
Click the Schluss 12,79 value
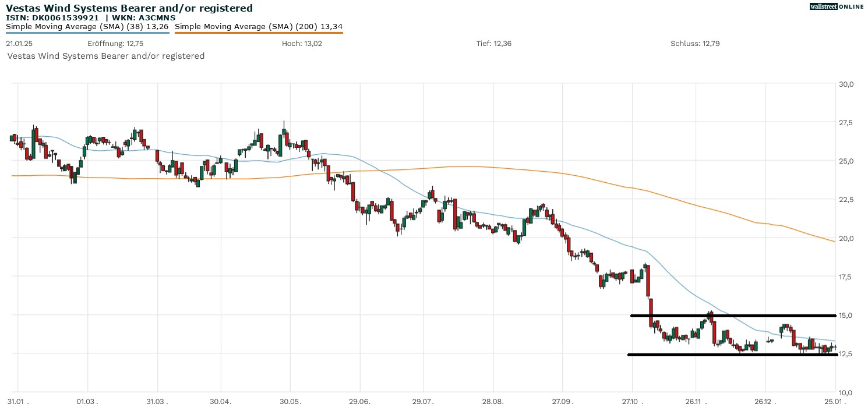[695, 44]
